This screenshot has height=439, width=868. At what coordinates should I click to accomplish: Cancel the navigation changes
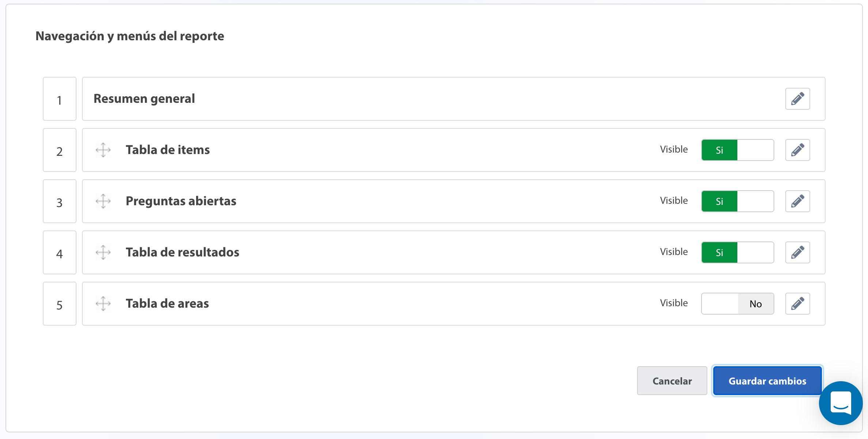tap(672, 381)
